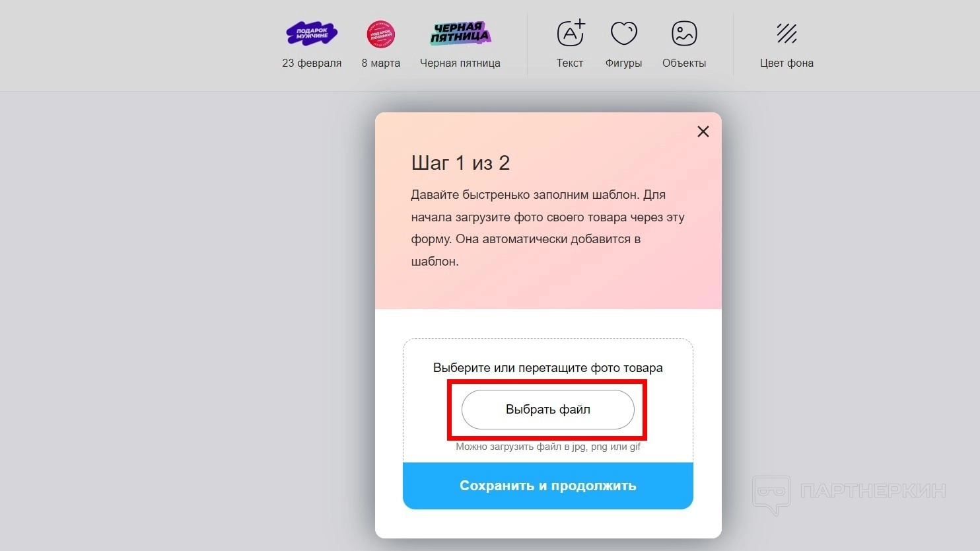Click the Объекты picture icon

[x=684, y=33]
